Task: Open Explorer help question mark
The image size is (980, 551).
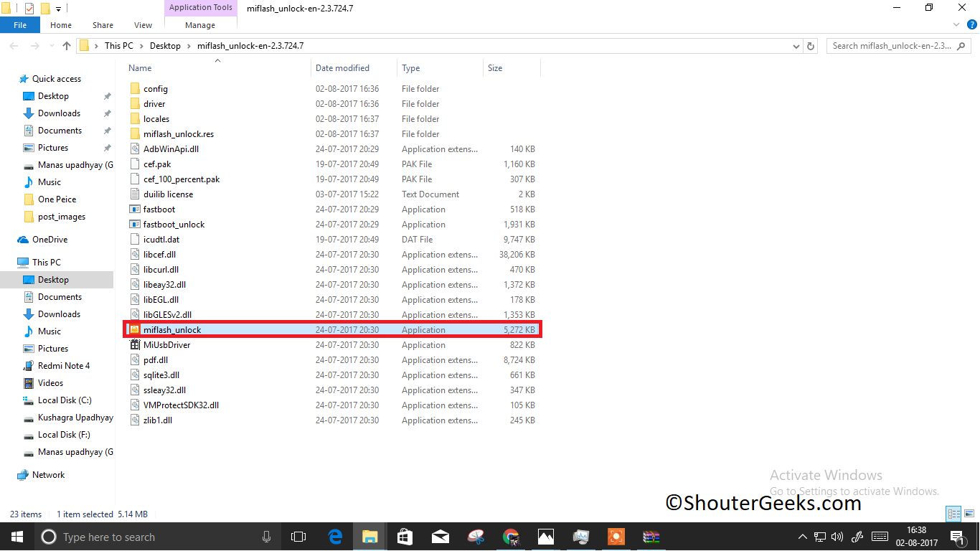Action: click(971, 25)
